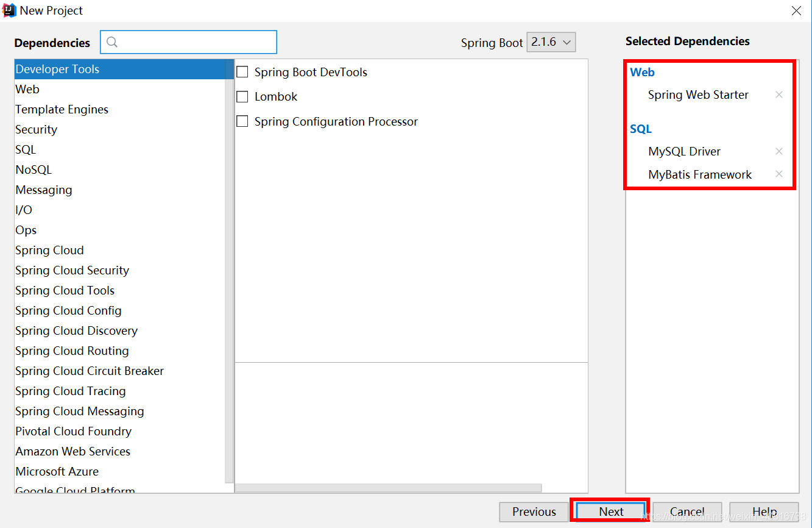
Task: Open Template Engines category
Action: 119,109
